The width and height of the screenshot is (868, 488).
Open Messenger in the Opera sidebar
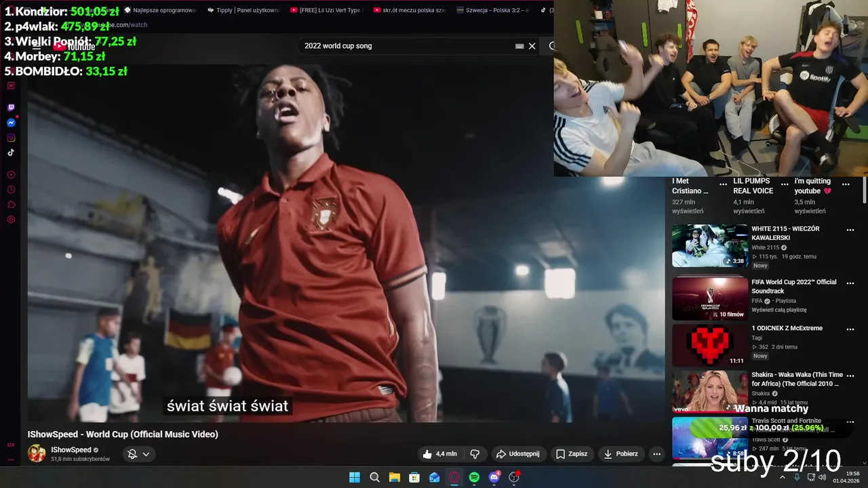(11, 123)
